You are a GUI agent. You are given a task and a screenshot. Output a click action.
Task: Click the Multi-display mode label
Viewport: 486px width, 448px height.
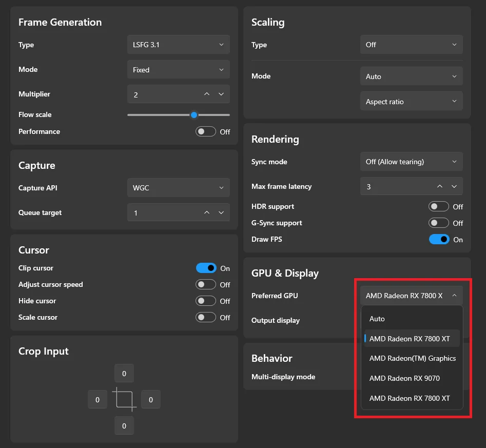click(x=283, y=377)
